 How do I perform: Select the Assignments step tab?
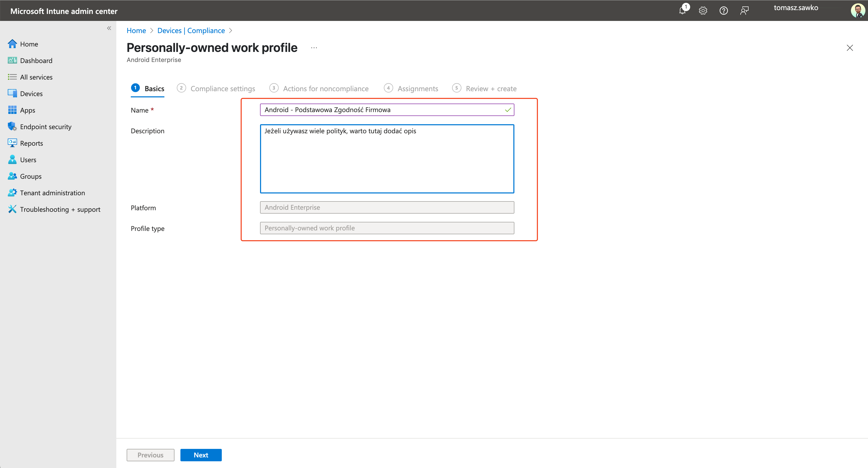[x=411, y=89]
